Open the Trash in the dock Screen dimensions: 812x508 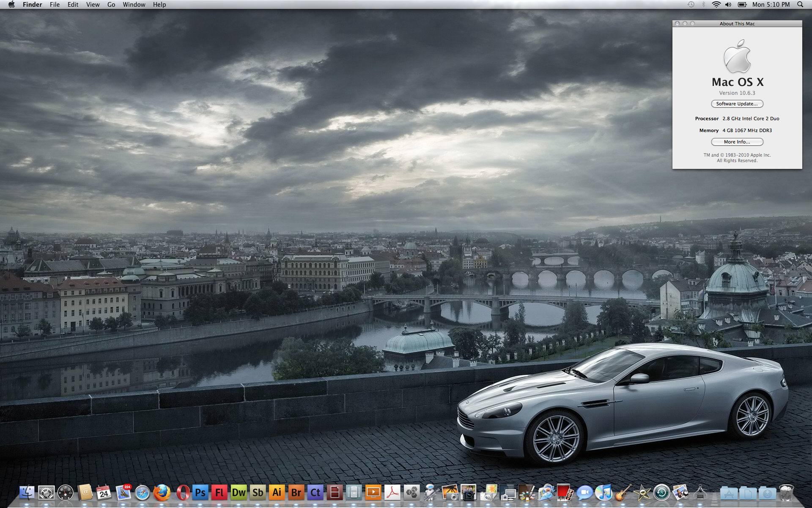click(786, 493)
